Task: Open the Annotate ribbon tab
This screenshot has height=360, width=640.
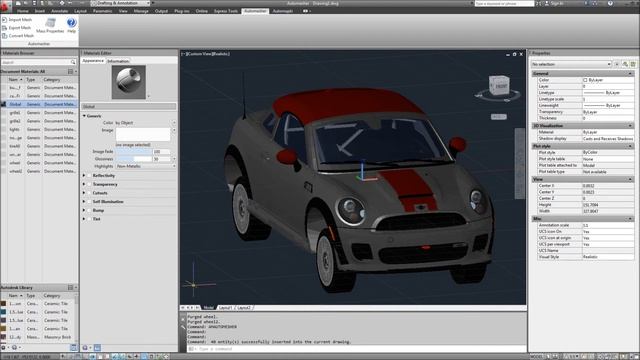Action: click(60, 11)
